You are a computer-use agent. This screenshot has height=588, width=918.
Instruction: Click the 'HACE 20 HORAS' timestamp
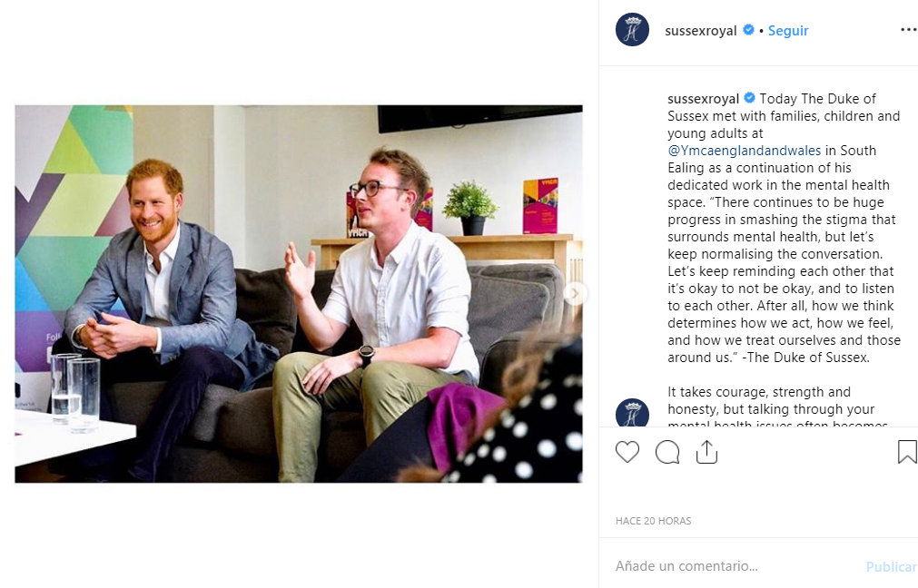[653, 521]
